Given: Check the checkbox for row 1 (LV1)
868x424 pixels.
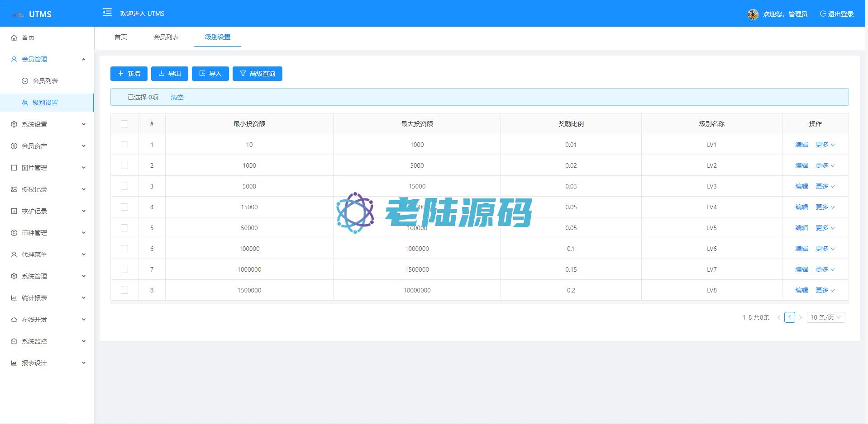Looking at the screenshot, I should (124, 145).
